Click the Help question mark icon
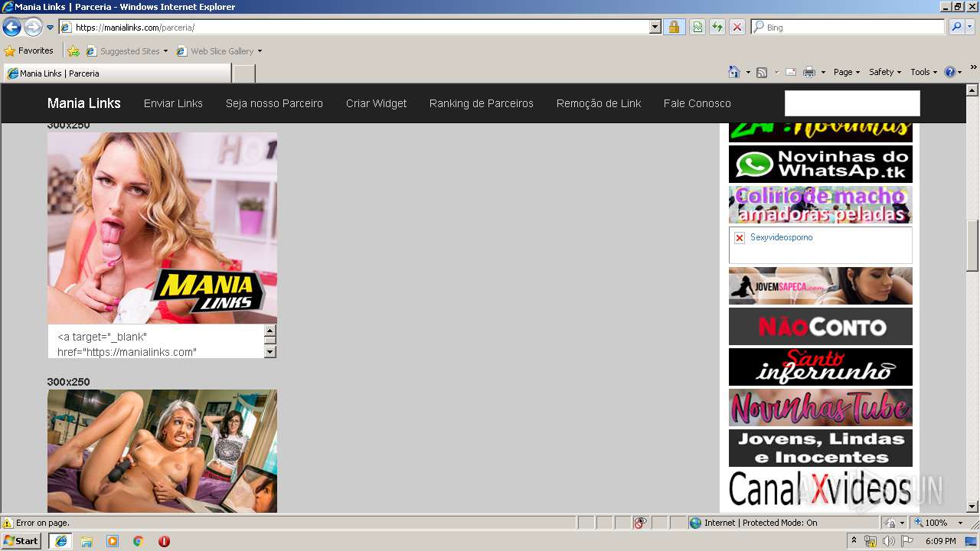Viewport: 980px width, 551px height. point(950,72)
